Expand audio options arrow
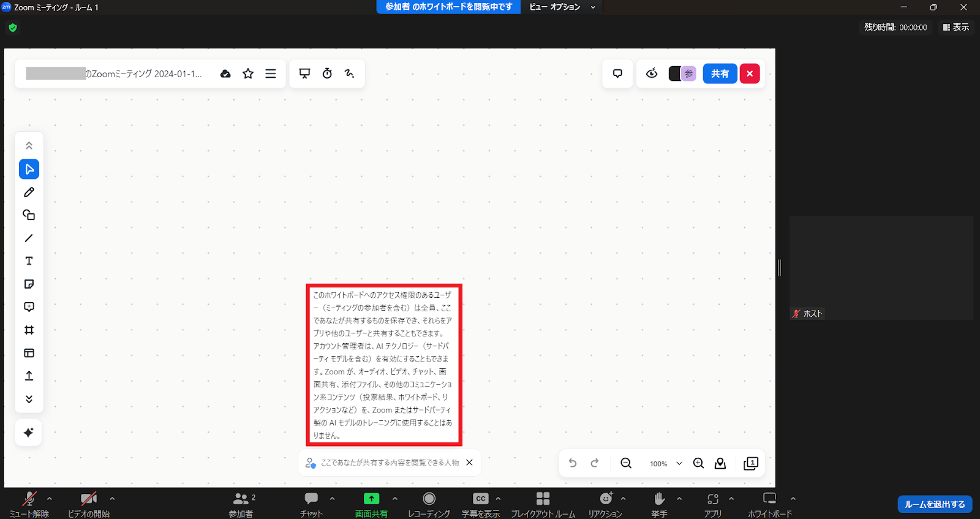The height and width of the screenshot is (519, 980). click(50, 499)
